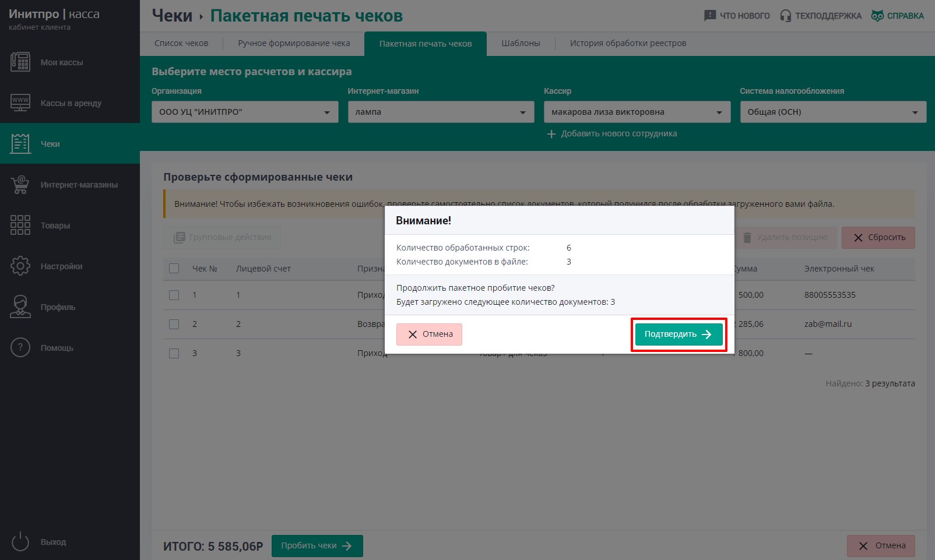Click the Техподдержка headset icon
Viewport: 935px width, 560px height.
786,16
